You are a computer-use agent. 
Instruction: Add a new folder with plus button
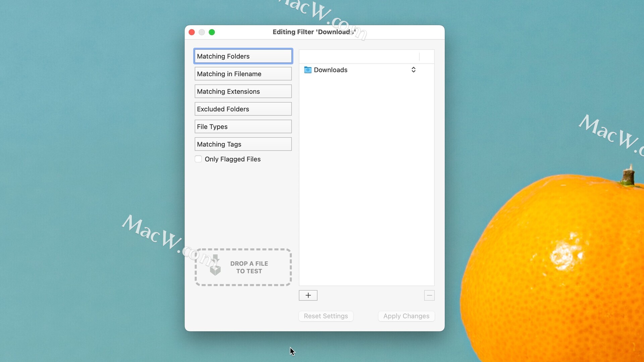pos(308,295)
